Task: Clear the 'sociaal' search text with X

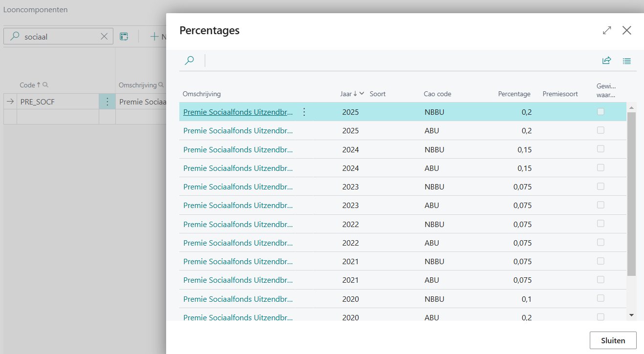Action: (x=104, y=36)
